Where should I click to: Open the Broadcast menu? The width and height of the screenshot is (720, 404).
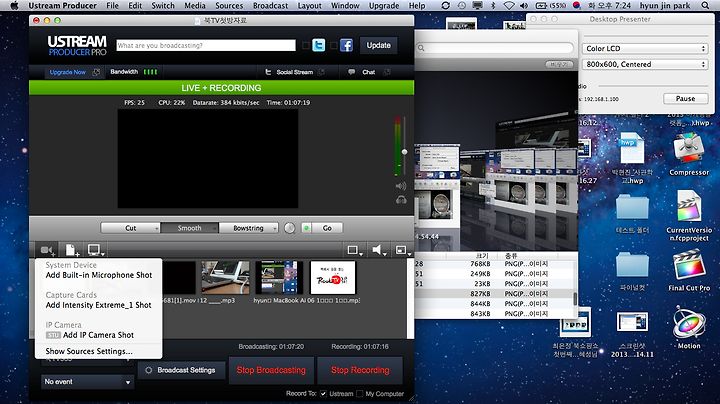pyautogui.click(x=270, y=6)
